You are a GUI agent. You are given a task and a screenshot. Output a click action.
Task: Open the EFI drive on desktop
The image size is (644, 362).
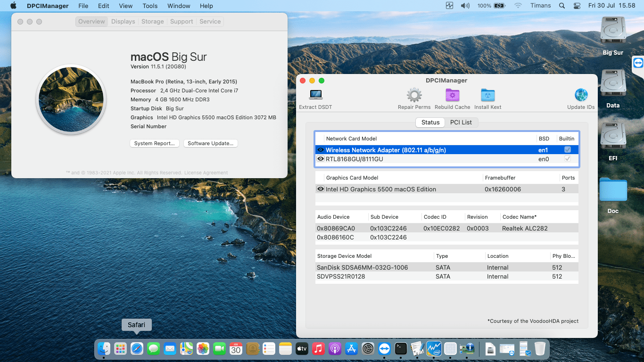click(613, 136)
